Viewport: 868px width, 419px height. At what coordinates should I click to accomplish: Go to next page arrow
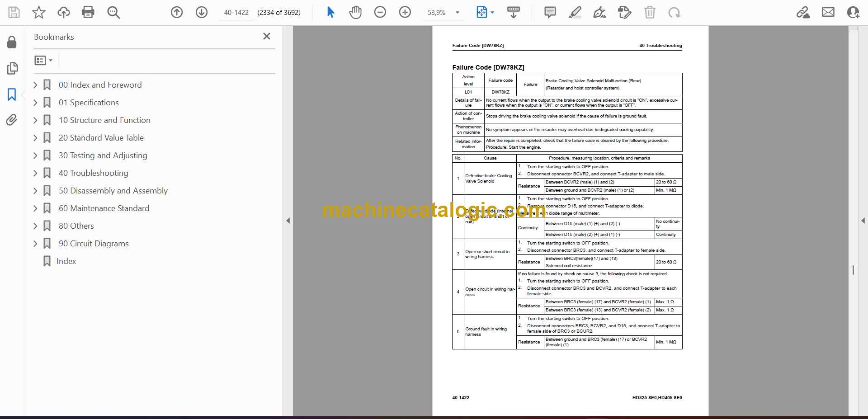202,12
